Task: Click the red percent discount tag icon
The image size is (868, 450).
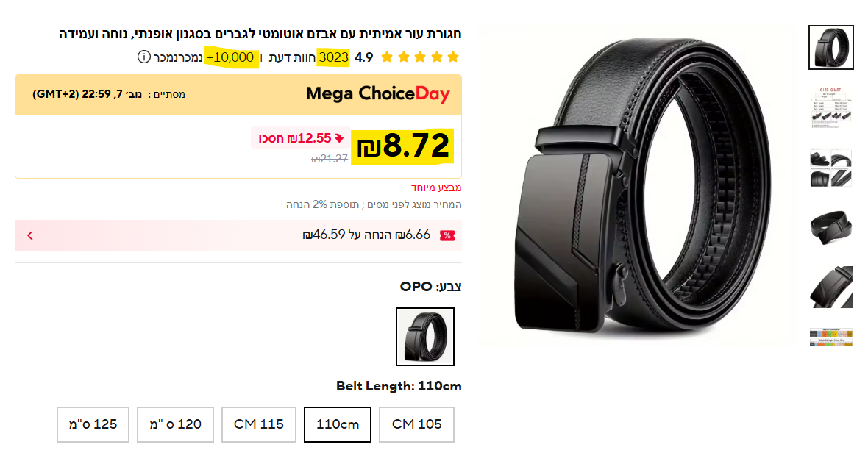Action: (447, 235)
